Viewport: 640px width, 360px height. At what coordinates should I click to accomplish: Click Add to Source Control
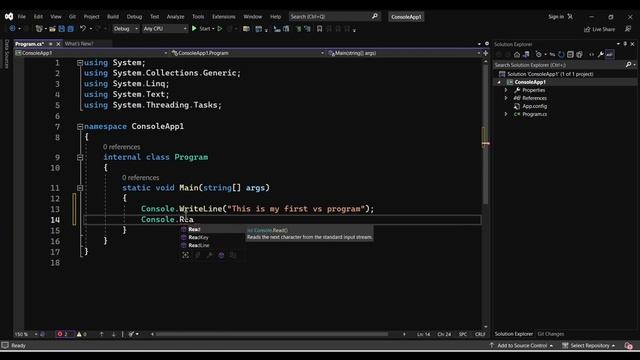click(x=522, y=345)
